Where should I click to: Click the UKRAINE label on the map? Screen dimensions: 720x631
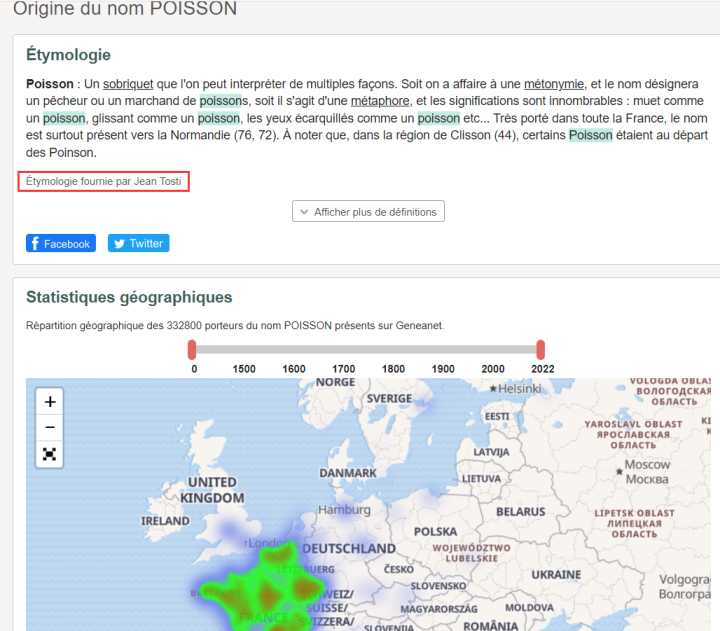tap(556, 575)
